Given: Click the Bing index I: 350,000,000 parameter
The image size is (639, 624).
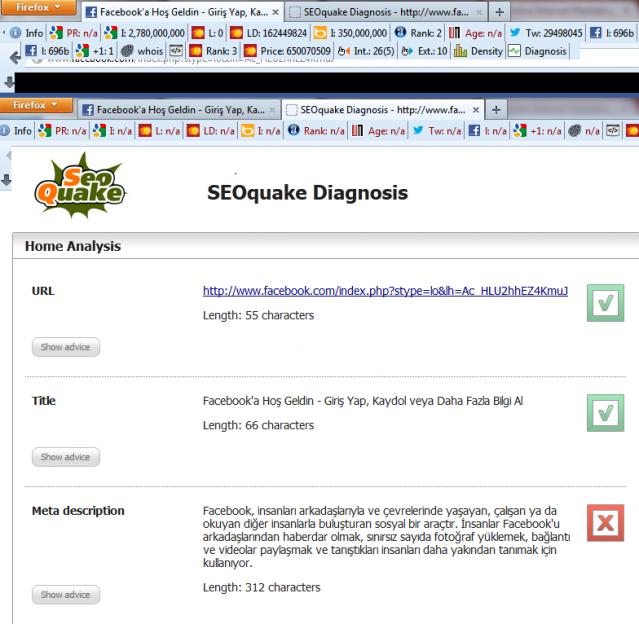Looking at the screenshot, I should [x=350, y=33].
